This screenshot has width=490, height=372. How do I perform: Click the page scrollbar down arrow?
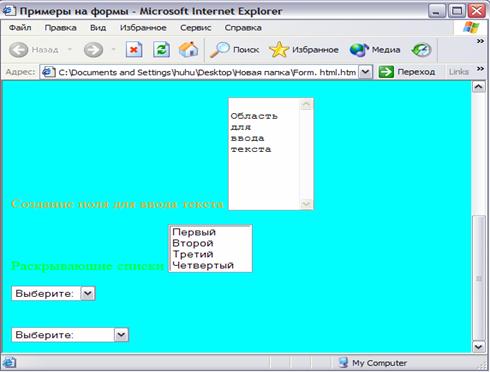click(x=478, y=347)
